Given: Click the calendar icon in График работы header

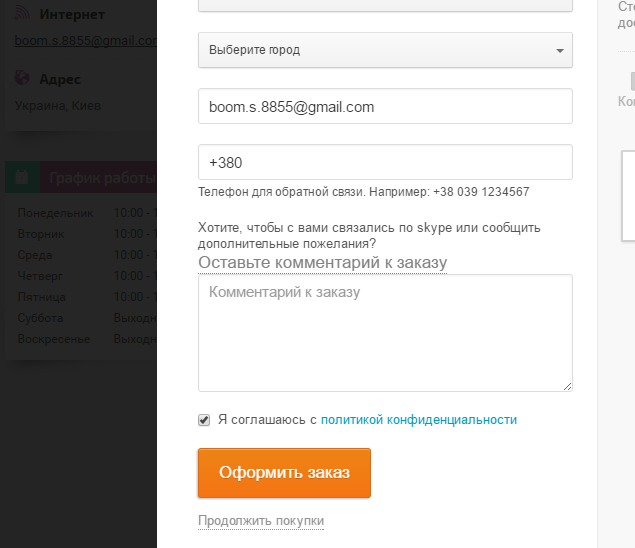Looking at the screenshot, I should coord(22,177).
